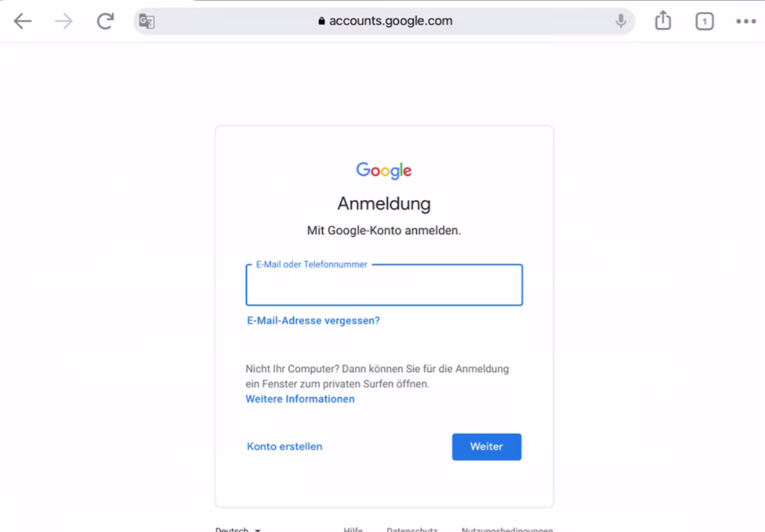Image resolution: width=765 pixels, height=532 pixels.
Task: Open the Deutsch language dropdown
Action: coord(237,530)
